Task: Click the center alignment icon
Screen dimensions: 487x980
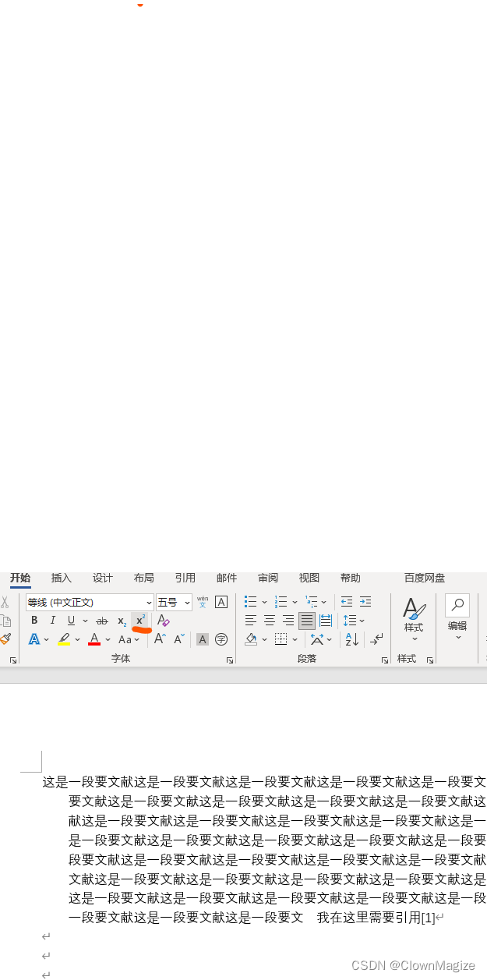Action: click(270, 621)
